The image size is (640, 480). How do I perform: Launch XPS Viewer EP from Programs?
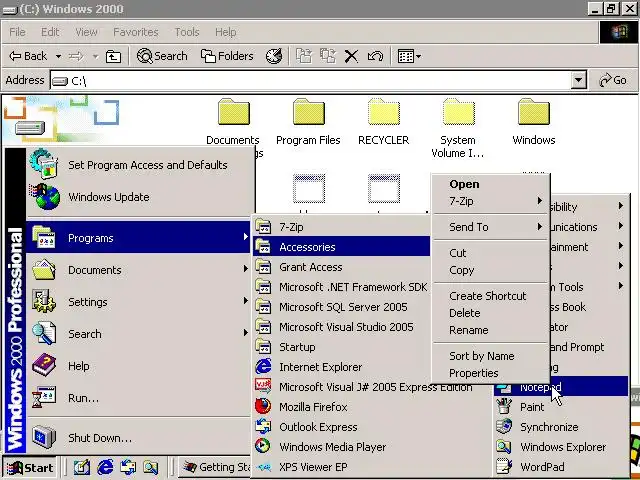pyautogui.click(x=371, y=467)
